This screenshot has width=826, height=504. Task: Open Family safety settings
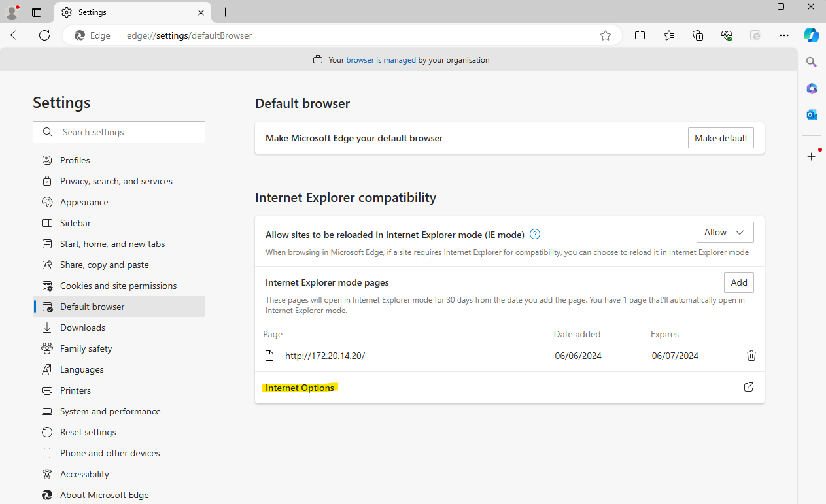click(119, 348)
